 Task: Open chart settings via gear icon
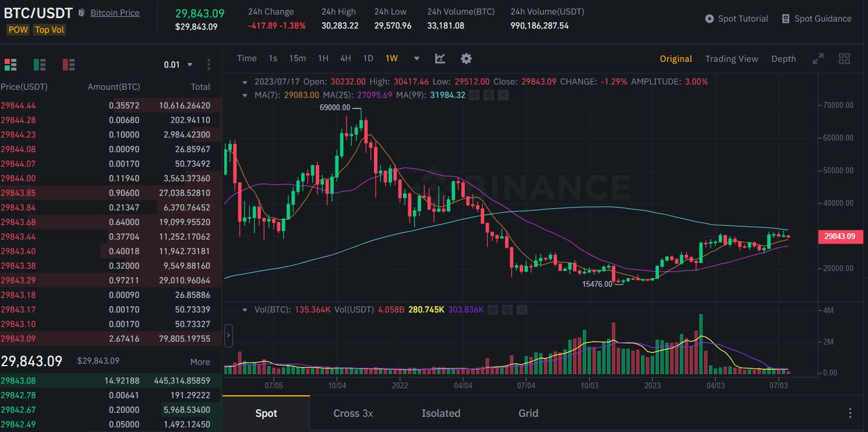[x=465, y=58]
